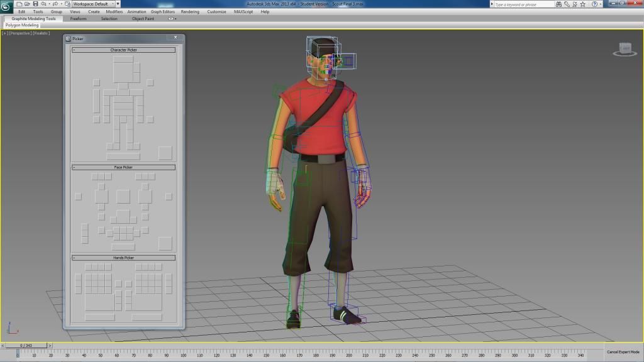Step the time slider forward one frame
Viewport: 644px width, 362px height.
(50, 346)
